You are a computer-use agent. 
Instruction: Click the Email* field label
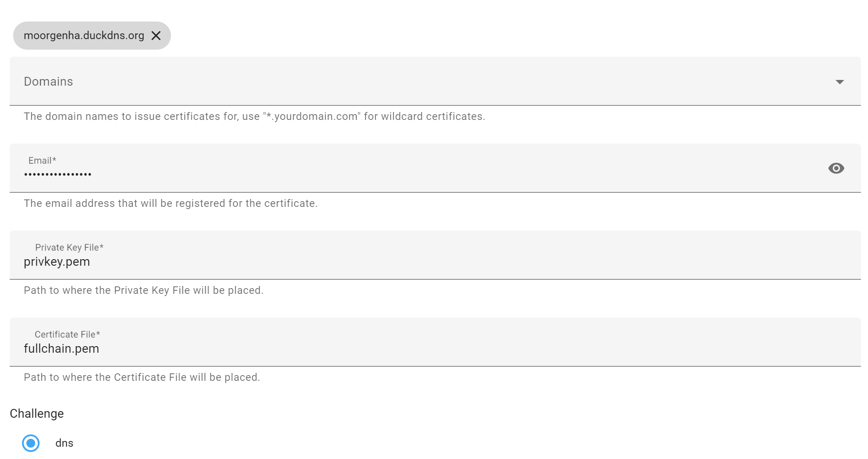(41, 161)
